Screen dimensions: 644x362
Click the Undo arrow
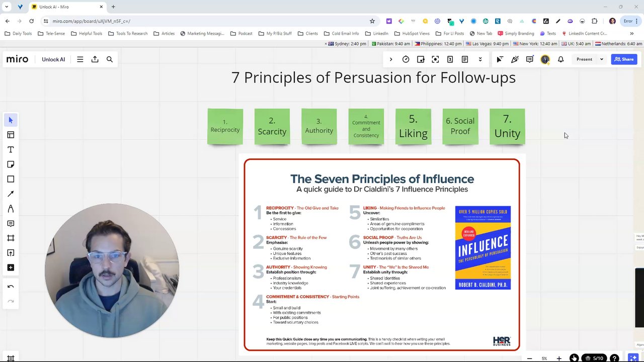(x=11, y=287)
